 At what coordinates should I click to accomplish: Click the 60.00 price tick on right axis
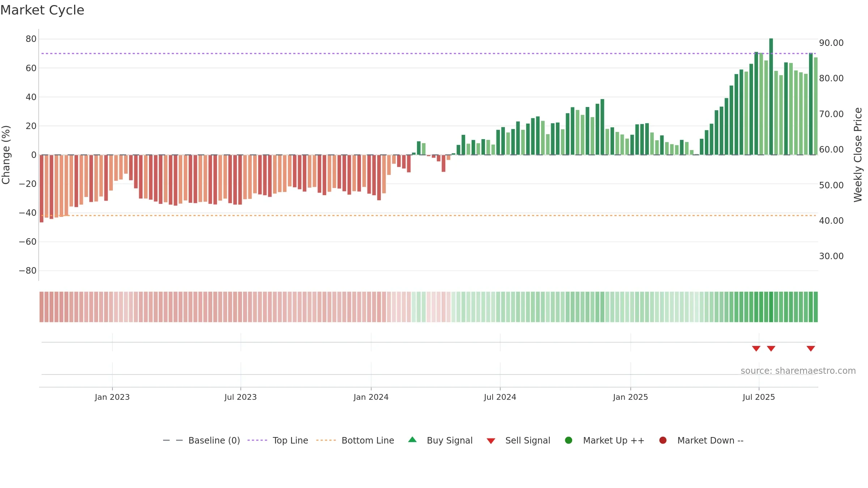[x=831, y=149]
